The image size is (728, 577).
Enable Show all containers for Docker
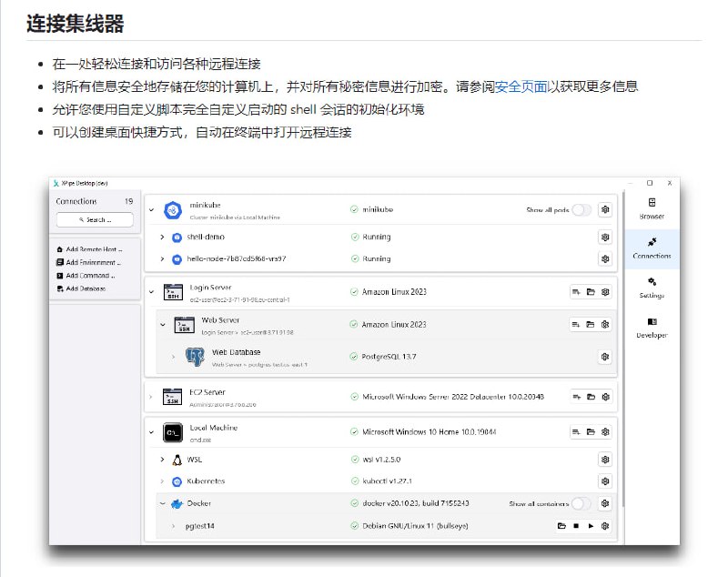(x=580, y=501)
